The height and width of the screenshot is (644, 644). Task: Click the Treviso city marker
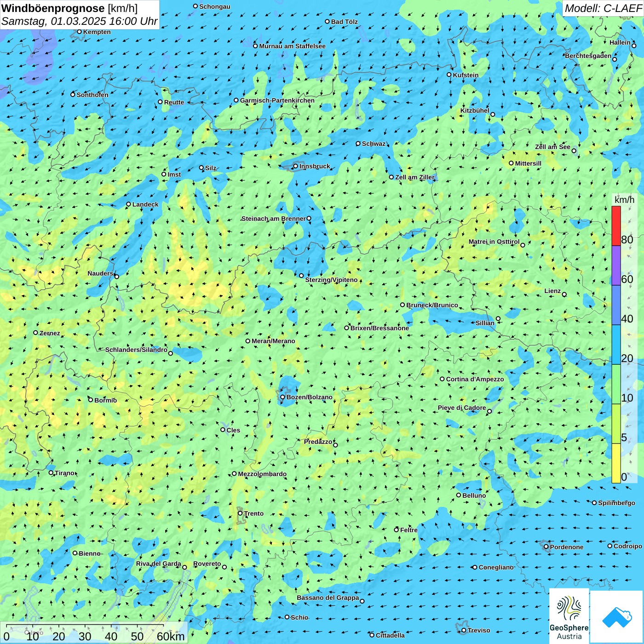click(464, 630)
